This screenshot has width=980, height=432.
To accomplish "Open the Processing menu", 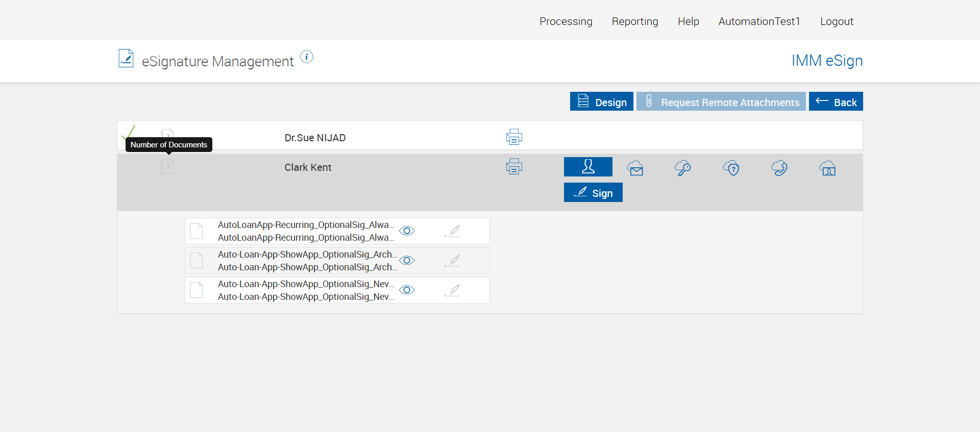I will pyautogui.click(x=566, y=21).
